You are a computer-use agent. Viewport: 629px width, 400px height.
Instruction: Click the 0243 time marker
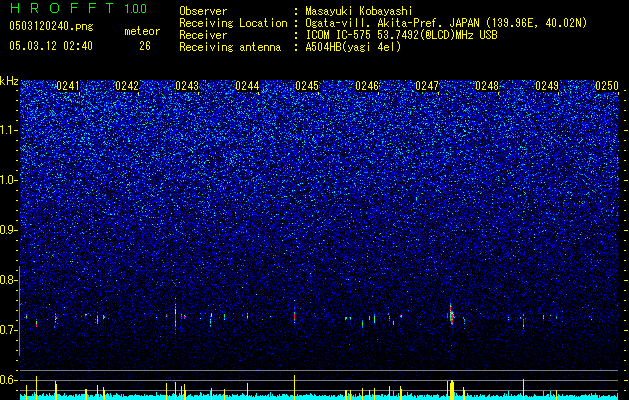click(187, 86)
